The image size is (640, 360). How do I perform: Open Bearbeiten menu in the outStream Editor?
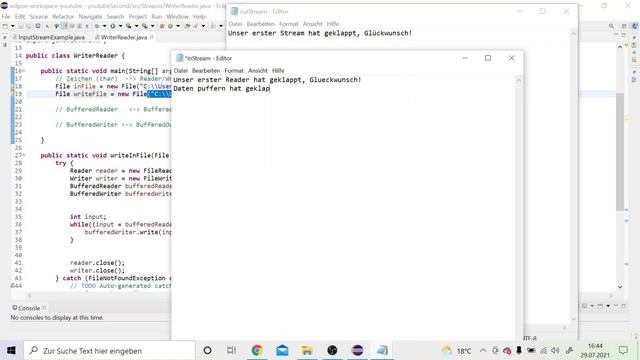(260, 24)
